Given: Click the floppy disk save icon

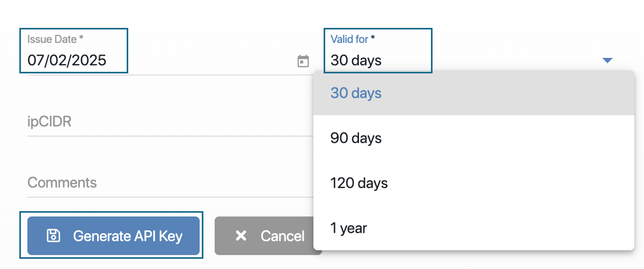Looking at the screenshot, I should (53, 236).
